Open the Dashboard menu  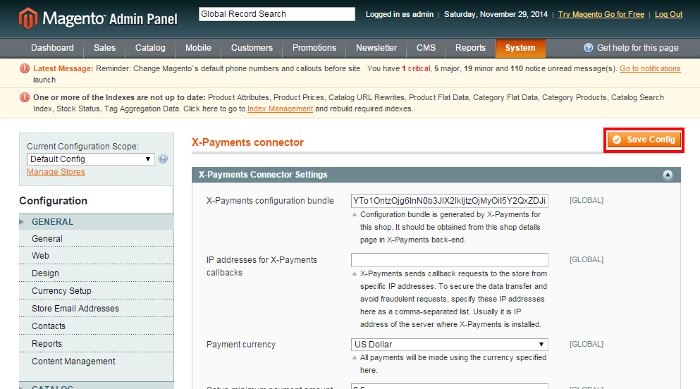(x=52, y=48)
